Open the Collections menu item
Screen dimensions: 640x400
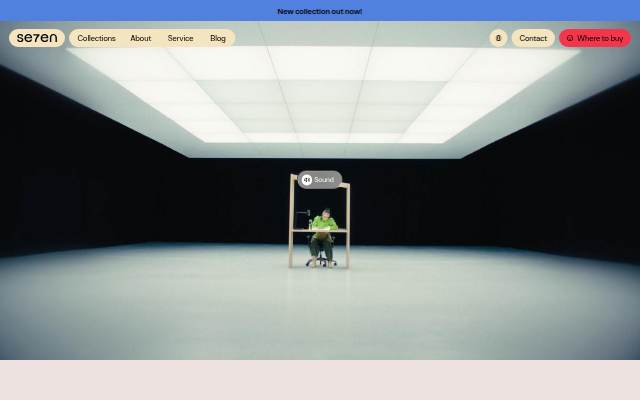(96, 38)
